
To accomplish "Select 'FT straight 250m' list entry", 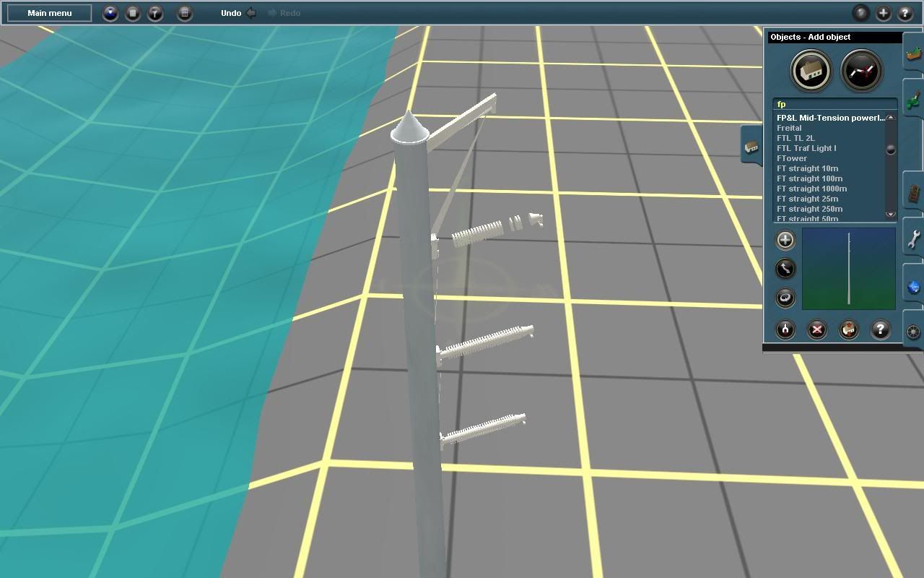I will click(x=809, y=209).
